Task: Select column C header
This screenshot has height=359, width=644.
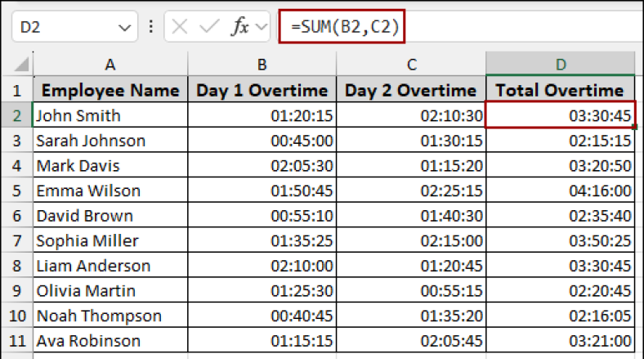Action: click(x=410, y=65)
